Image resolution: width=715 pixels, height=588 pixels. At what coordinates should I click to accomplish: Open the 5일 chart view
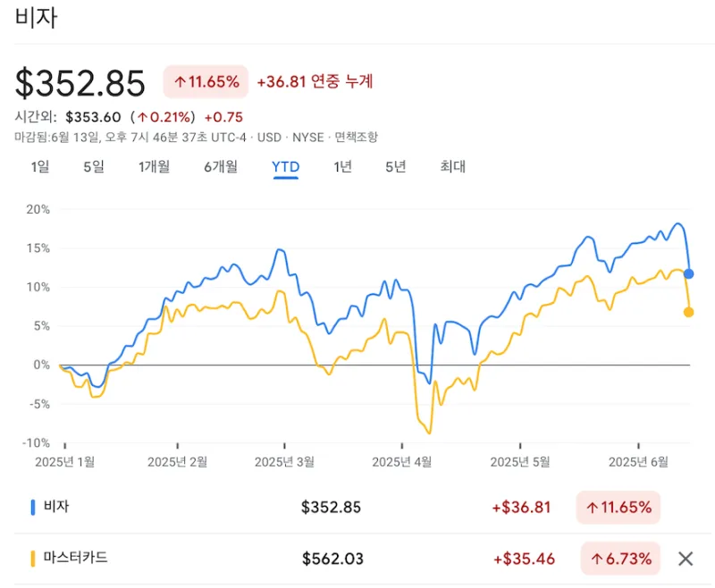pos(93,166)
